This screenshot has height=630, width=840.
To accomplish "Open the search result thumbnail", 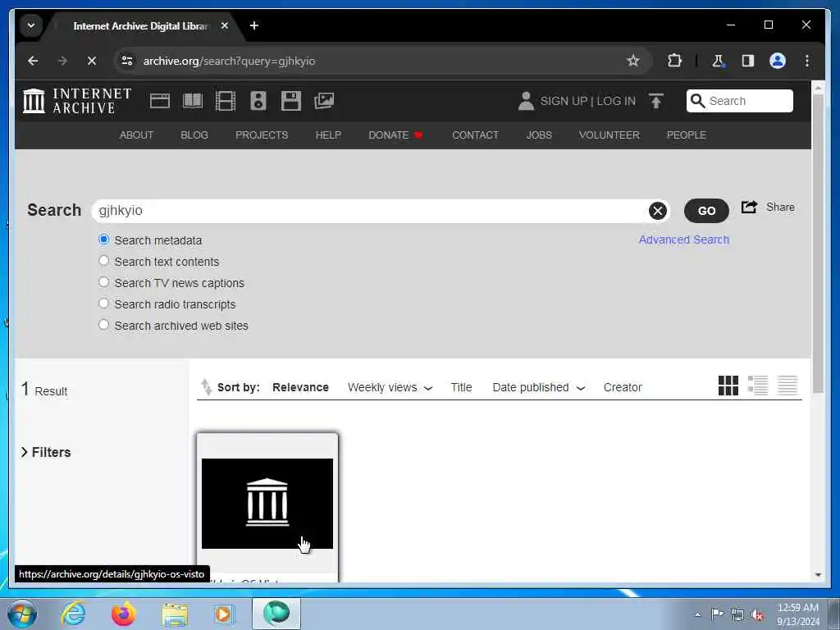I will pyautogui.click(x=267, y=504).
